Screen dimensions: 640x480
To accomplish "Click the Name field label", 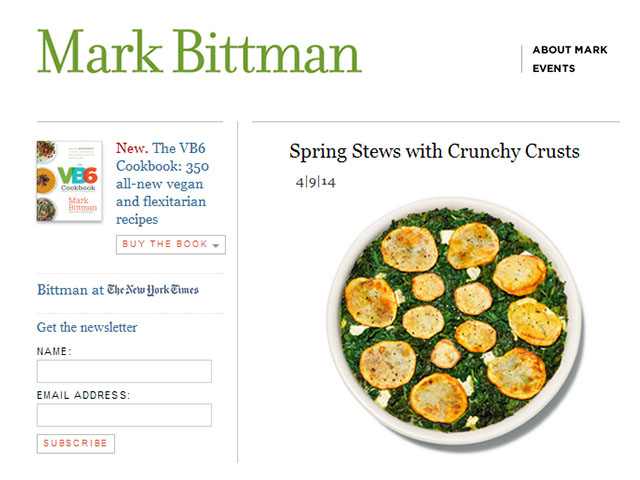I will coord(54,351).
